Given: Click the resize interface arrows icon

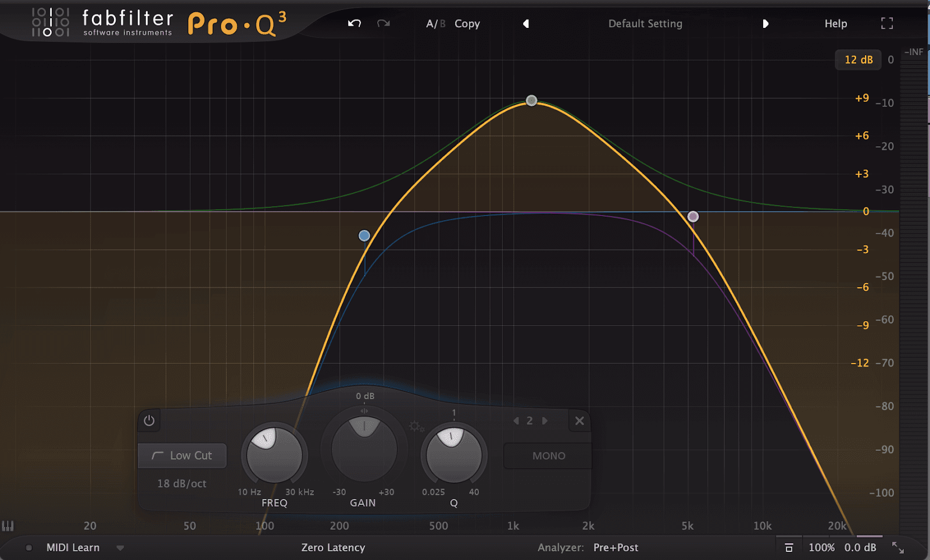Looking at the screenshot, I should [898, 547].
